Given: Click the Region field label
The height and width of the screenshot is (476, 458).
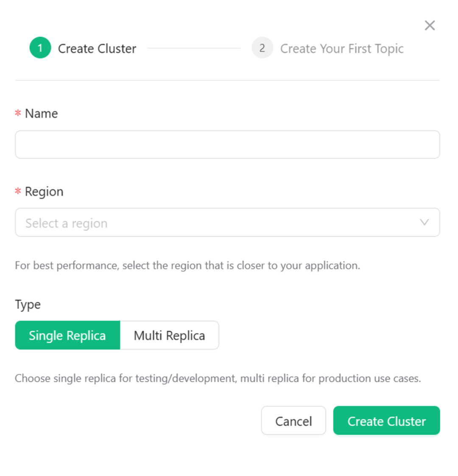Looking at the screenshot, I should [x=44, y=192].
